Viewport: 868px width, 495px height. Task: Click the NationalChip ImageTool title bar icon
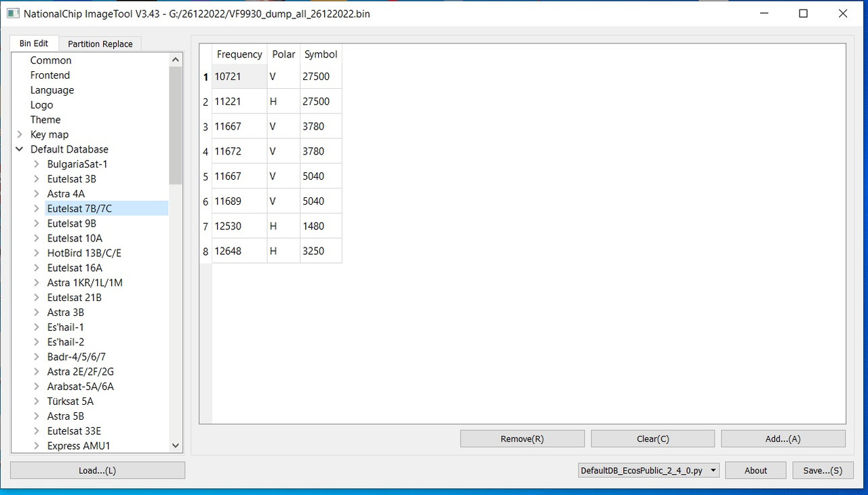(12, 14)
